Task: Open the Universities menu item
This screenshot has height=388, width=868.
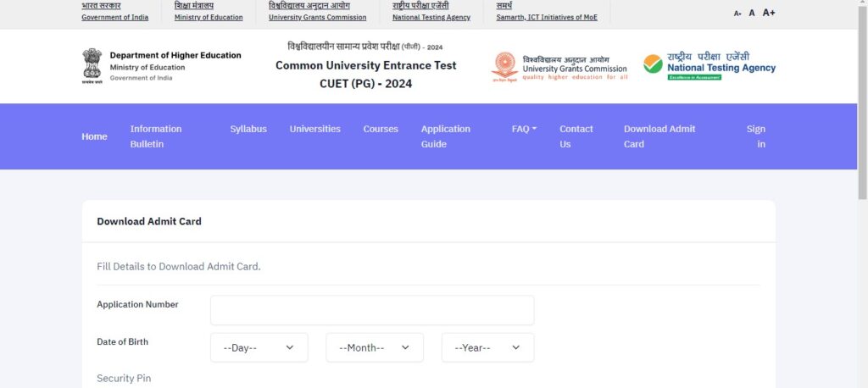Action: [315, 129]
